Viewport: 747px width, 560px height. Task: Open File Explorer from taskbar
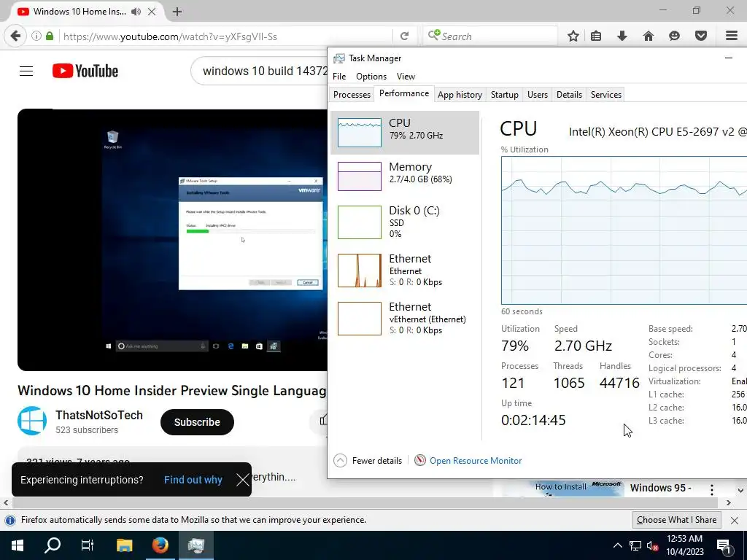(124, 545)
